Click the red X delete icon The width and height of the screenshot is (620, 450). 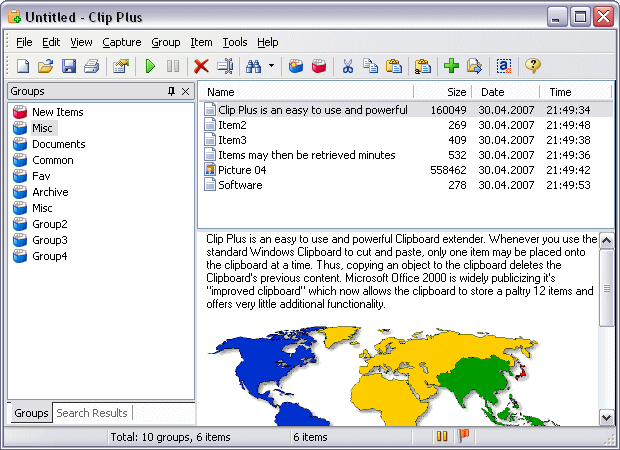(x=201, y=66)
